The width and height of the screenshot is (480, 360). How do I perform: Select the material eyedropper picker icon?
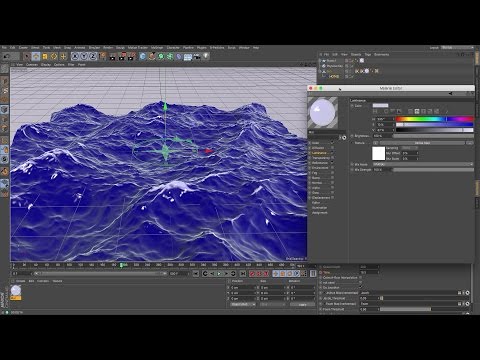coord(447,111)
